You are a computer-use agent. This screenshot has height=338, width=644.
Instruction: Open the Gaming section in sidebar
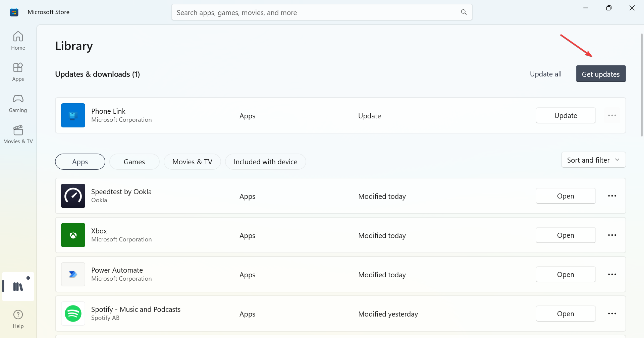coord(18,103)
